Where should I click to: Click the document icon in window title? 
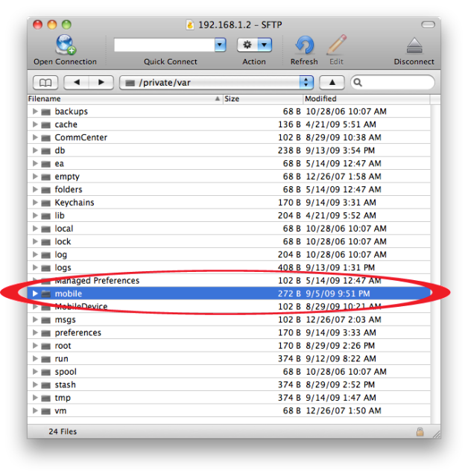click(x=190, y=25)
